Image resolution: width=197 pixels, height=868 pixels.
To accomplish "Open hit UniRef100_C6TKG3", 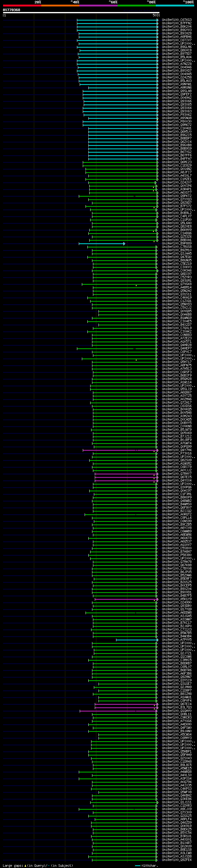I will (x=177, y=20).
